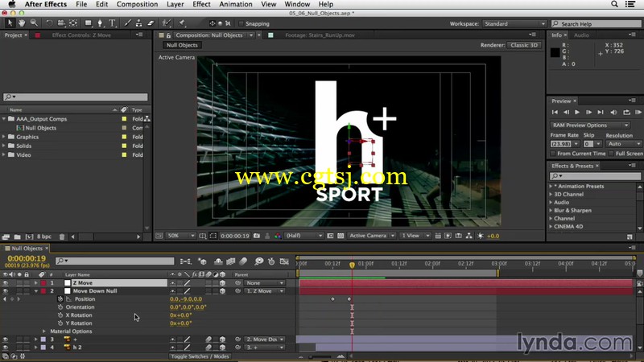Viewport: 644px width, 362px height.
Task: Select the Eraser tool
Action: click(151, 23)
